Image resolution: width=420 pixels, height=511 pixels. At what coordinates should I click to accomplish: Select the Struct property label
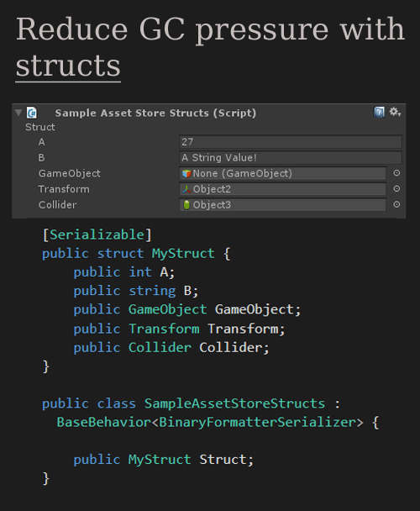tap(40, 127)
